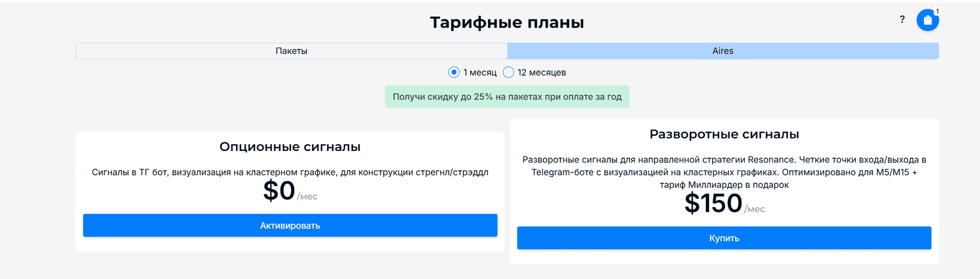Click the $0 price text

pos(279,191)
